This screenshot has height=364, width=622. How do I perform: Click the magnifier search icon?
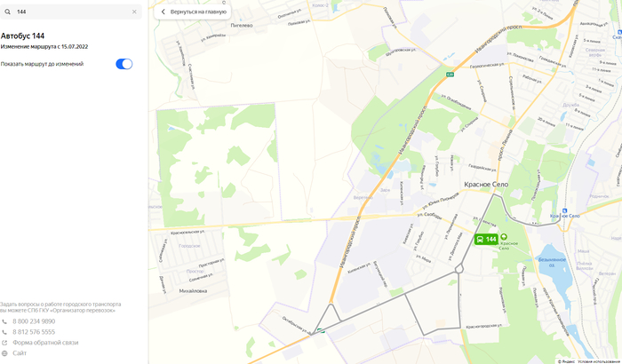click(7, 12)
